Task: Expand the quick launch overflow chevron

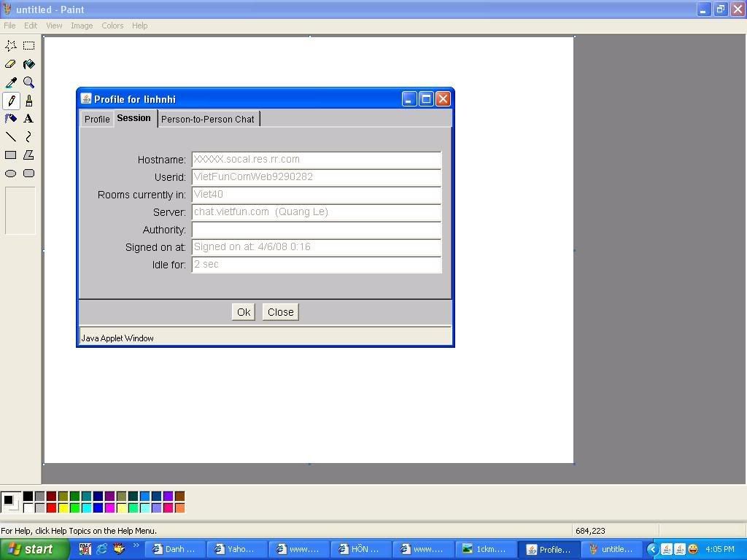Action: coord(136,545)
